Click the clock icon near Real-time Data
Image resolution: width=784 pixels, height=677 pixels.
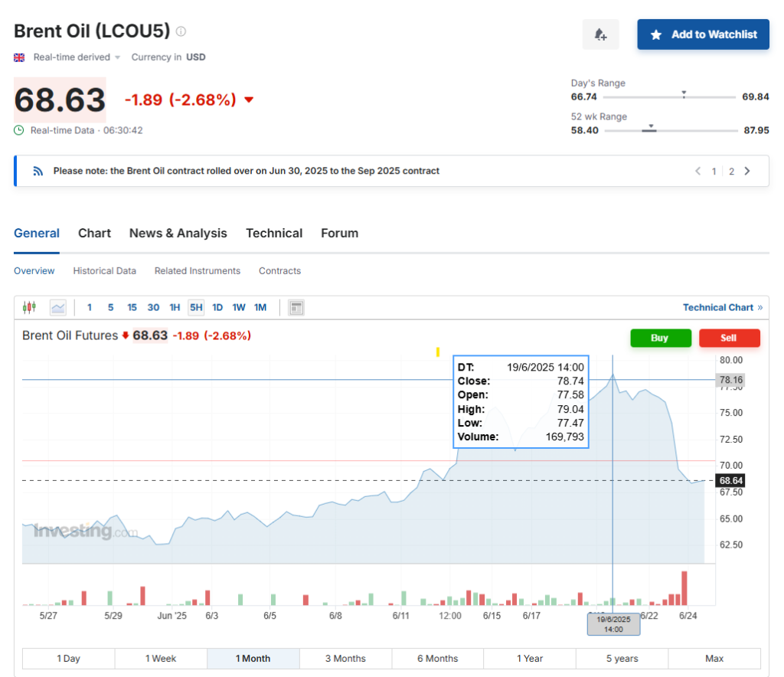pos(19,130)
